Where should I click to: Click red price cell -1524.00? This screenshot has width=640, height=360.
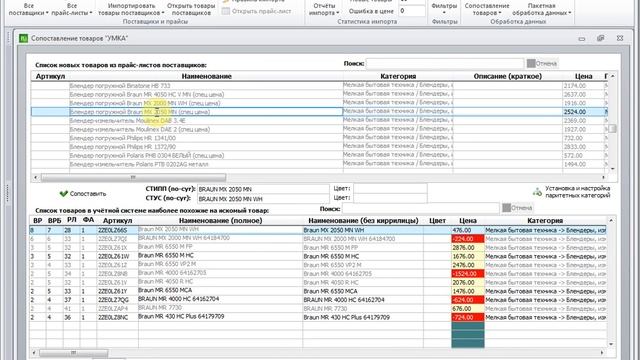tap(468, 273)
